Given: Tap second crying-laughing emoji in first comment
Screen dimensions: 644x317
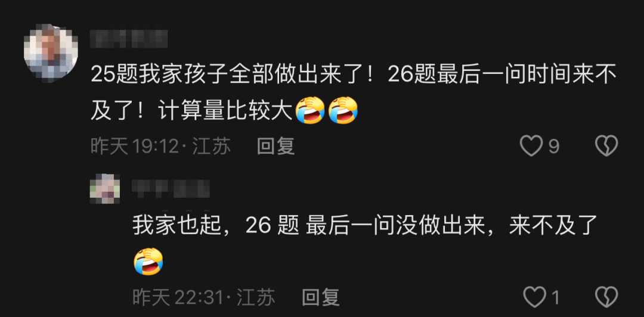Looking at the screenshot, I should (x=343, y=110).
